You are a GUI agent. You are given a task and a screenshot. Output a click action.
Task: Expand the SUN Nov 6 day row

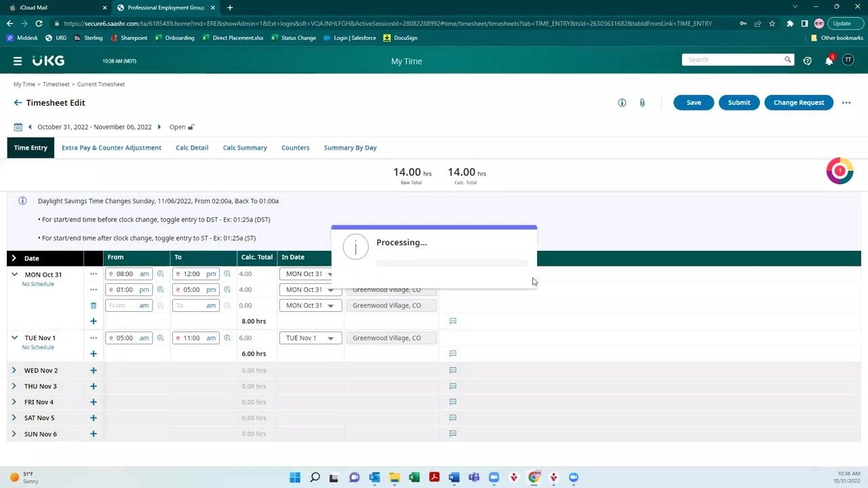coord(14,434)
